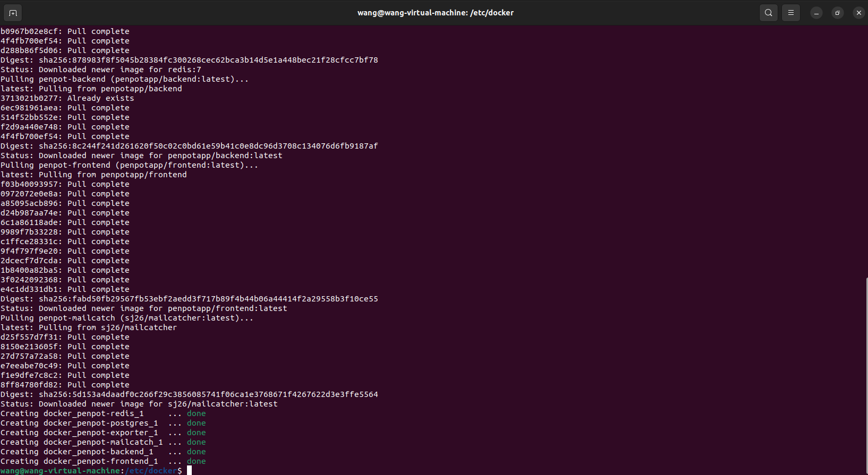
Task: Click the penpotapp/backend:latest status line
Action: 141,156
